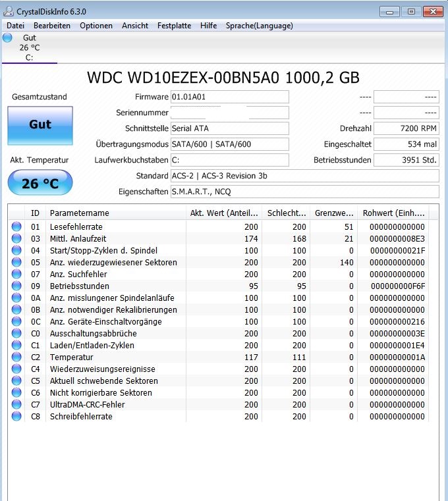Viewport: 448px width, 501px height.
Task: Maximize the CrystalDiskInfo window
Action: 411,12
